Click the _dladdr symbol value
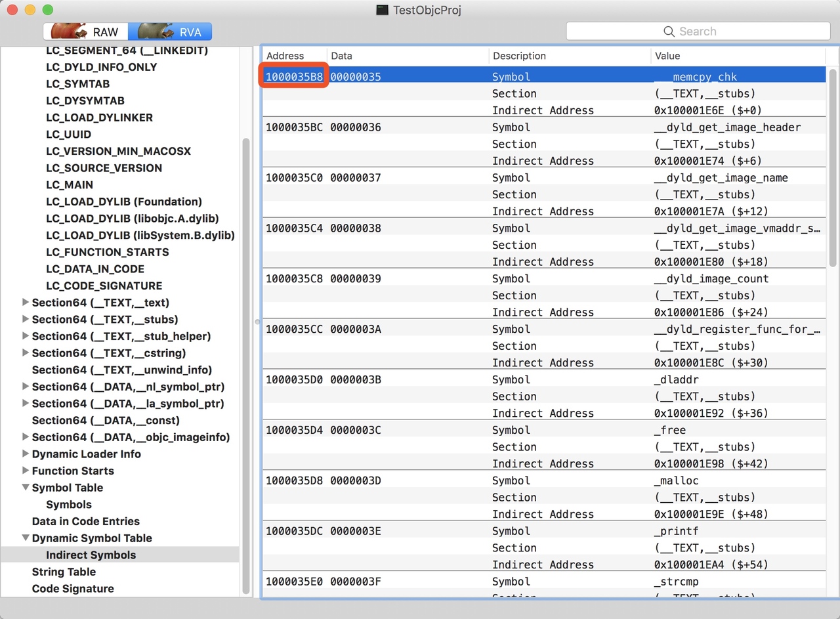Image resolution: width=840 pixels, height=619 pixels. click(x=676, y=380)
